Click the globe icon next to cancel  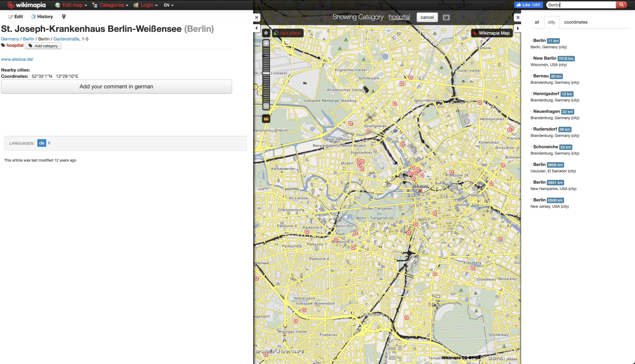(x=446, y=18)
